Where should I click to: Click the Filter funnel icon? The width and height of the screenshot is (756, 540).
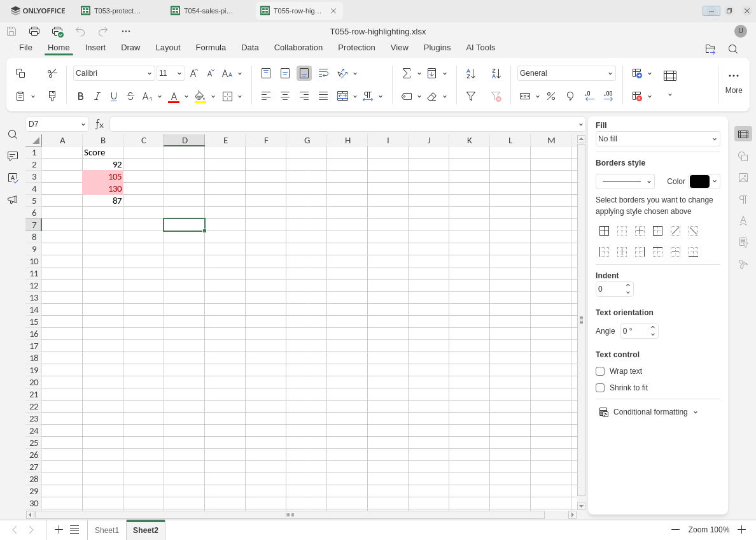pos(471,96)
